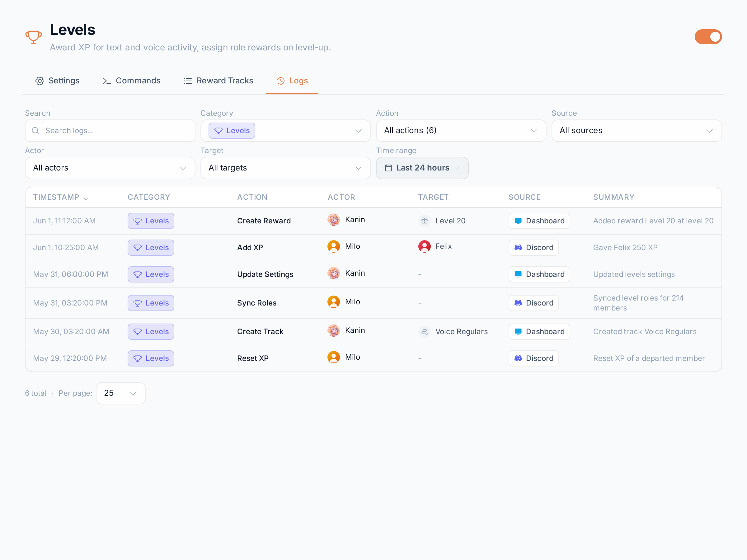Image resolution: width=747 pixels, height=560 pixels.
Task: Click the calendar icon in Time range
Action: point(388,168)
